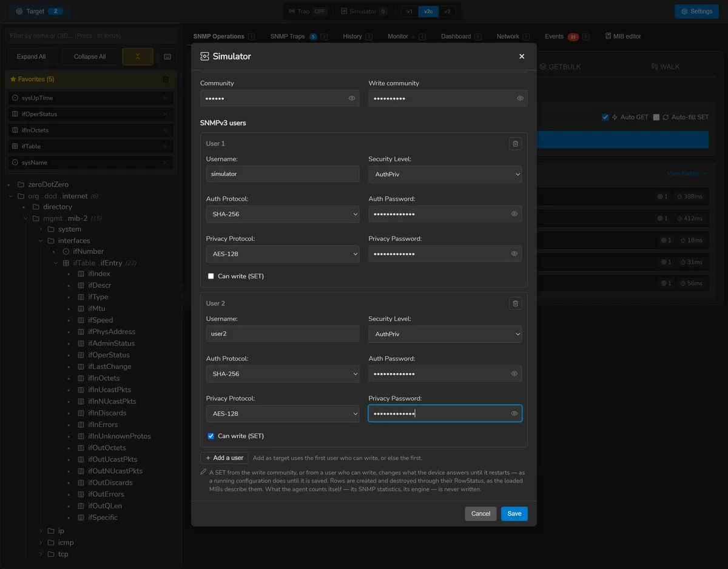
Task: Select the GETBULK operation
Action: 561,67
